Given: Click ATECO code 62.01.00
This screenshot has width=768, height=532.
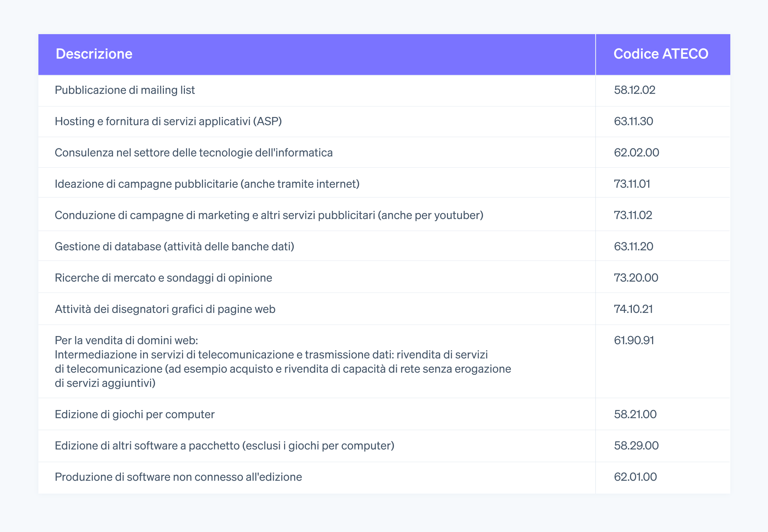Looking at the screenshot, I should (x=635, y=477).
